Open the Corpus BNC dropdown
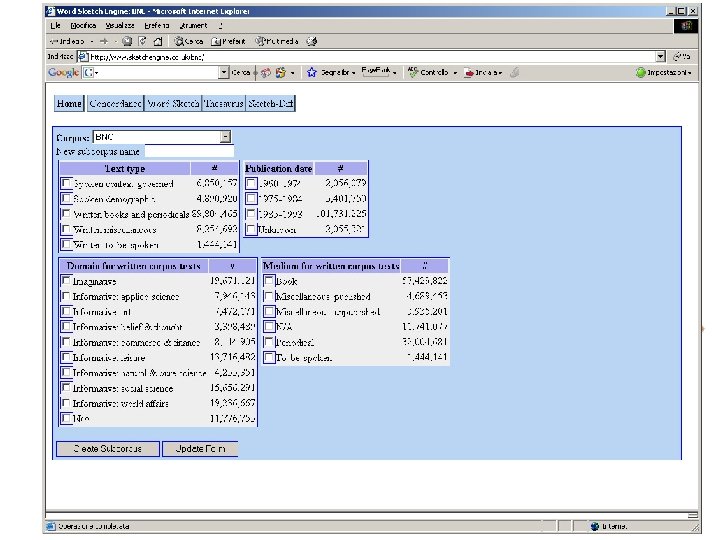 [162, 137]
